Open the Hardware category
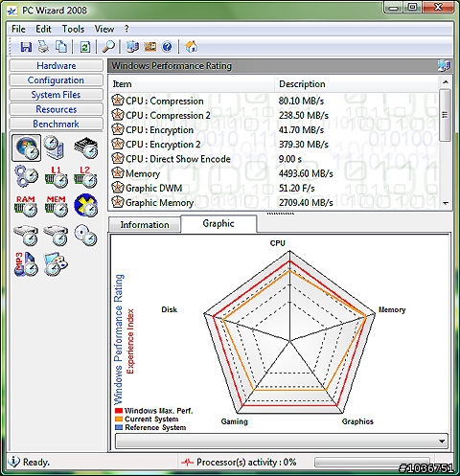Image resolution: width=460 pixels, height=476 pixels. pyautogui.click(x=57, y=66)
